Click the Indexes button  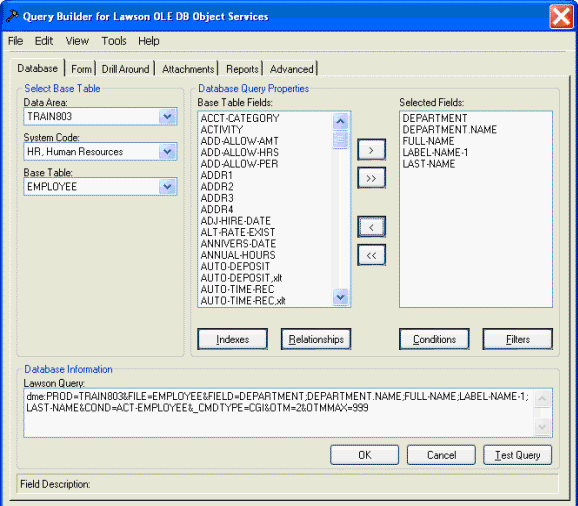click(233, 339)
